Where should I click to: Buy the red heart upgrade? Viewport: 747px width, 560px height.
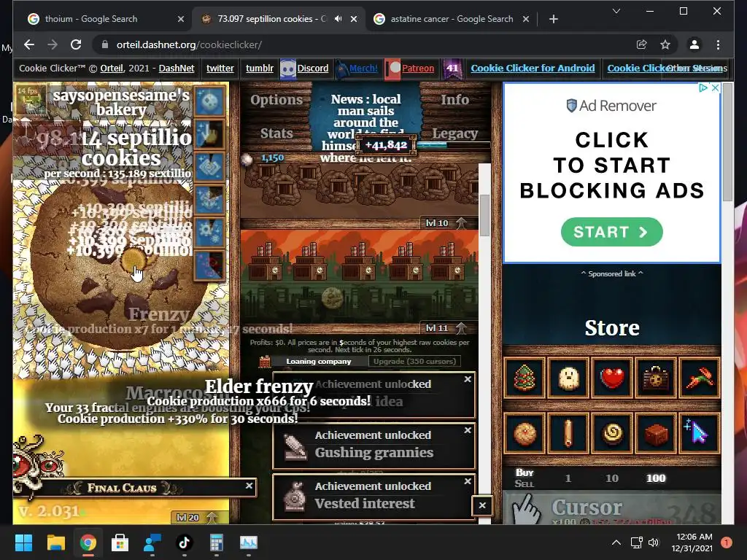(x=612, y=378)
